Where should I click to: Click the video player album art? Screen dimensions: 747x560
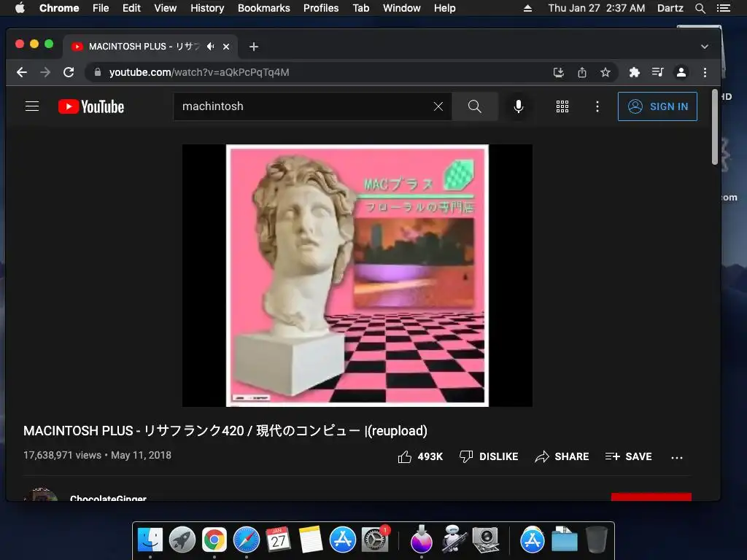click(357, 275)
